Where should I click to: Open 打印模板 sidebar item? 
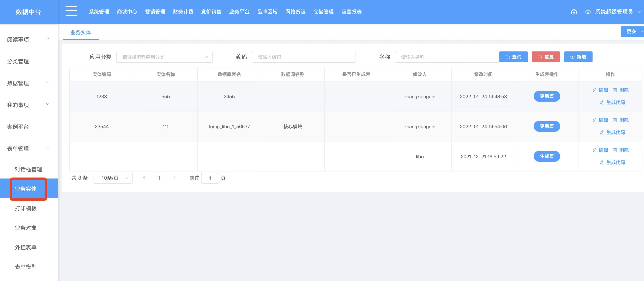29,208
